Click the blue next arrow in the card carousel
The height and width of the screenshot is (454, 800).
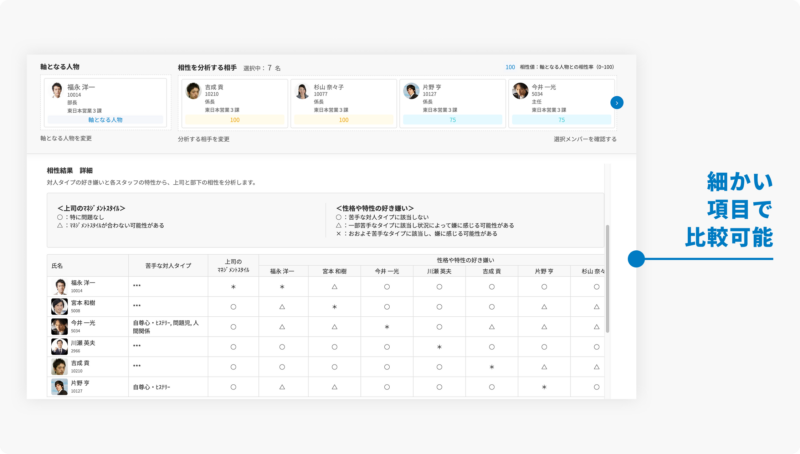(617, 102)
